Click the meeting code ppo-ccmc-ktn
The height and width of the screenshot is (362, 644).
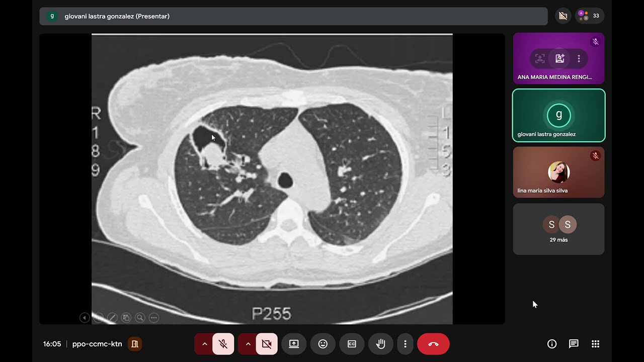click(x=97, y=344)
